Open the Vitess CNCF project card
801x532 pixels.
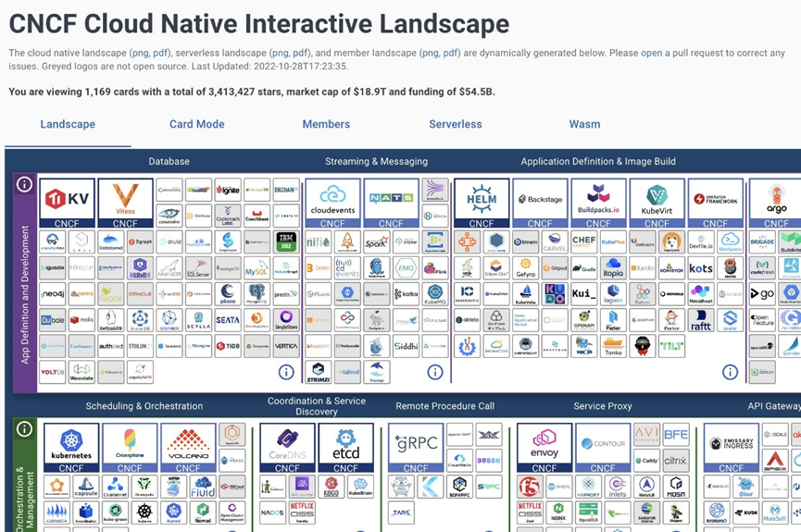125,203
